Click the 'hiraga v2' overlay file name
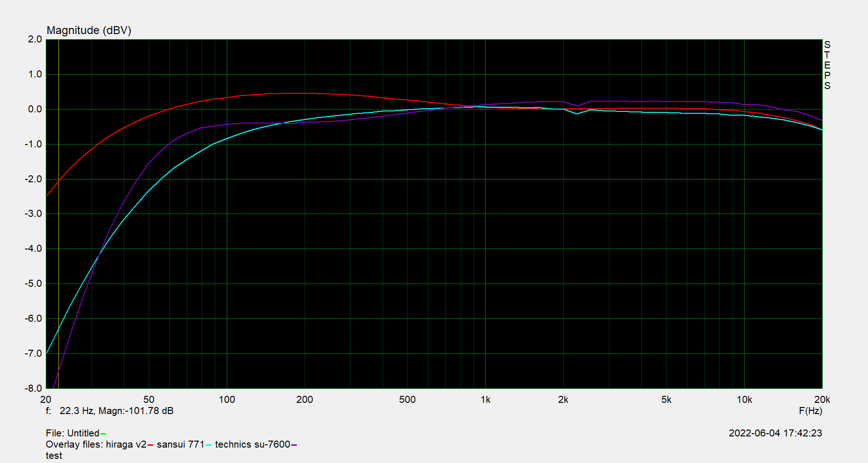The height and width of the screenshot is (463, 868). click(126, 444)
